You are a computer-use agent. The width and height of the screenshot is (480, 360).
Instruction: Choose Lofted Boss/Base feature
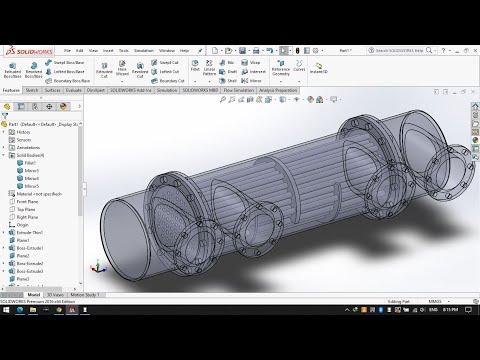(65, 72)
